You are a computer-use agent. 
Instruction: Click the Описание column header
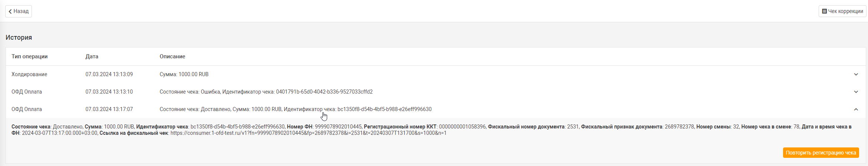172,56
